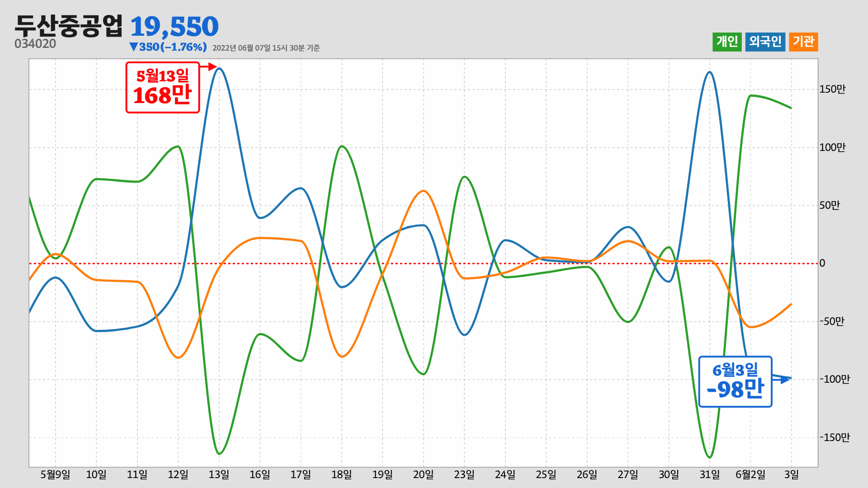Screen dimensions: 868x488
Task: Click y-axis label 50만
Action: 830,206
